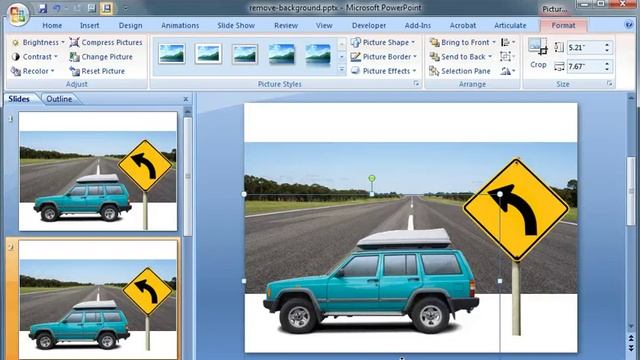Switch to the Review tab

click(286, 25)
